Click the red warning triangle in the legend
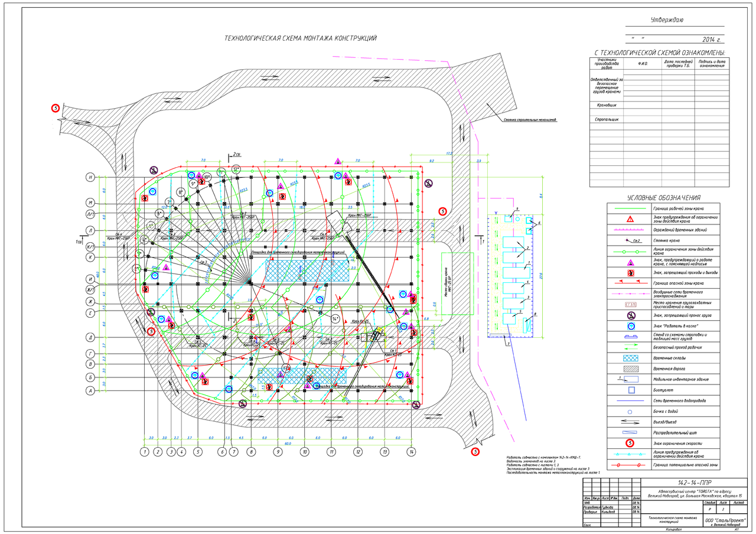This screenshot has height=534, width=756. [630, 219]
